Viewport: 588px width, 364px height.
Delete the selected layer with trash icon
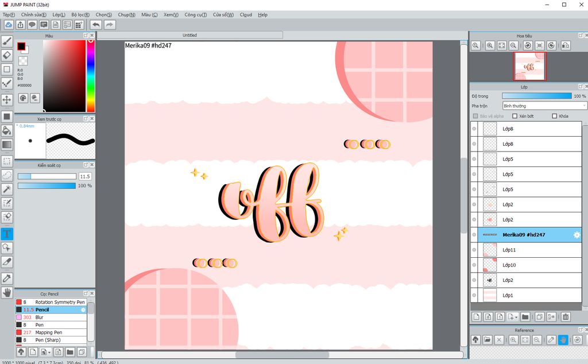click(566, 317)
